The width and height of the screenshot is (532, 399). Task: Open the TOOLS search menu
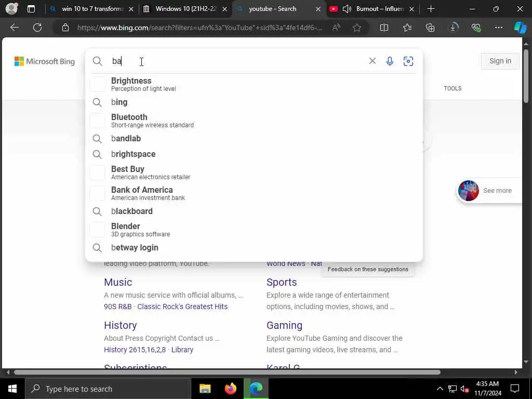[x=453, y=88]
